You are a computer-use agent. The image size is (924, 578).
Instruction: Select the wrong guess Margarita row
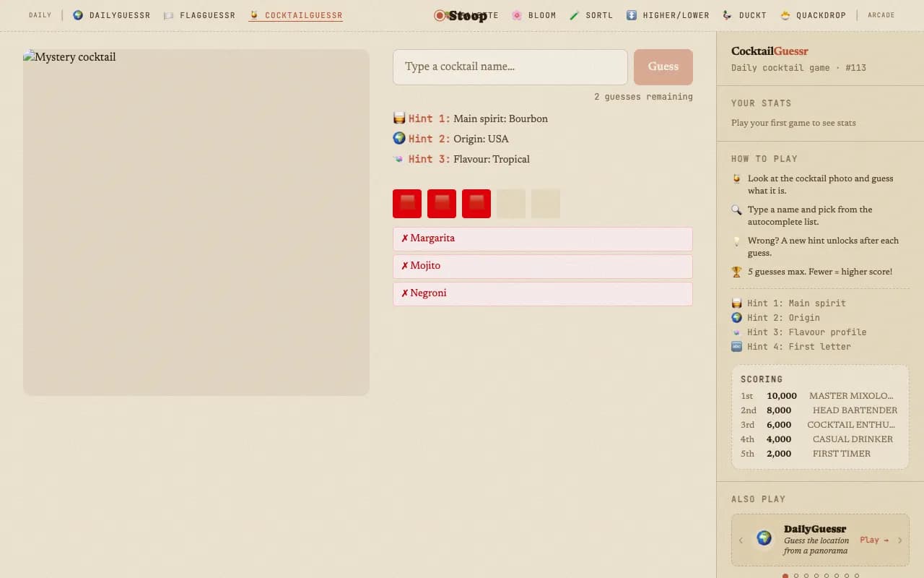pyautogui.click(x=543, y=239)
